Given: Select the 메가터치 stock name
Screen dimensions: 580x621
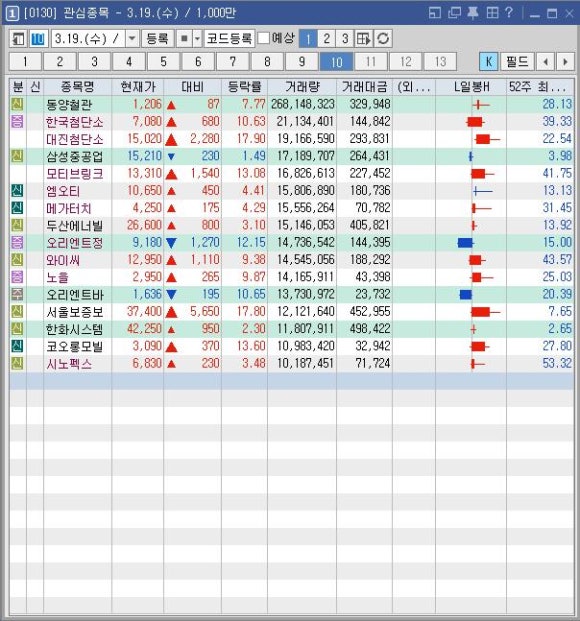Looking at the screenshot, I should [x=69, y=208].
